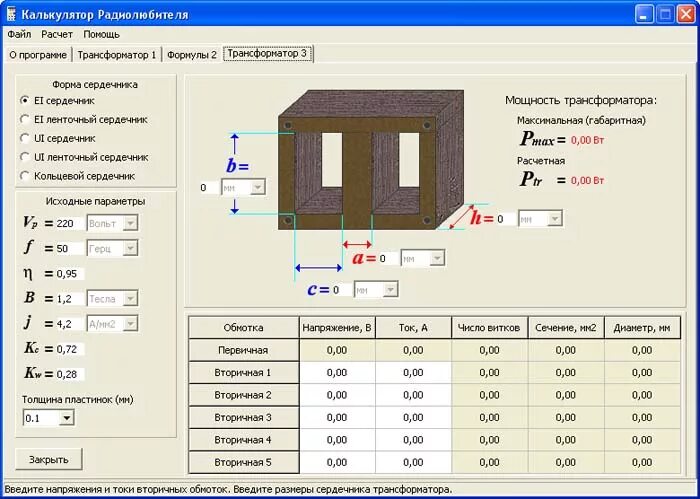Open the Герц unit dropdown
This screenshot has height=499, width=700.
[130, 249]
